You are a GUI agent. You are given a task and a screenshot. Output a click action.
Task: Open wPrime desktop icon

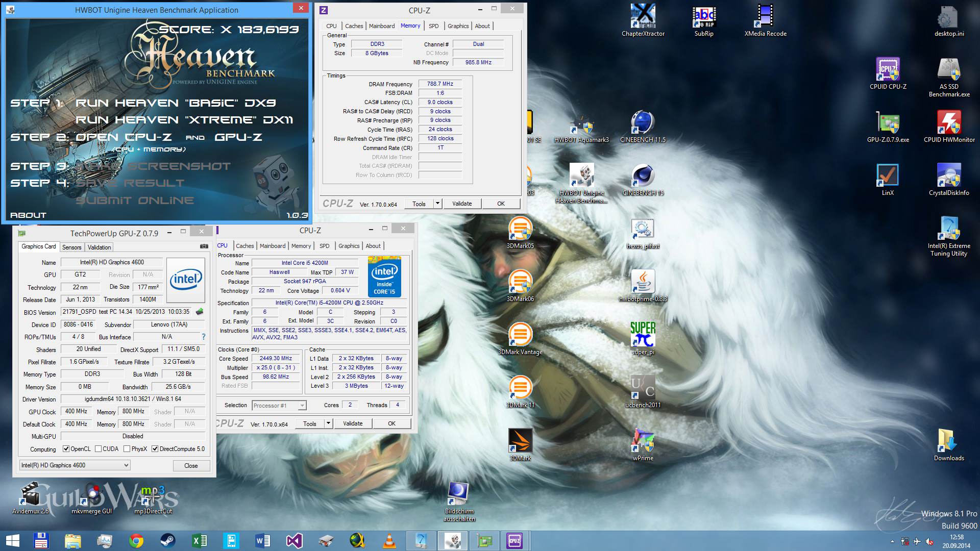643,445
